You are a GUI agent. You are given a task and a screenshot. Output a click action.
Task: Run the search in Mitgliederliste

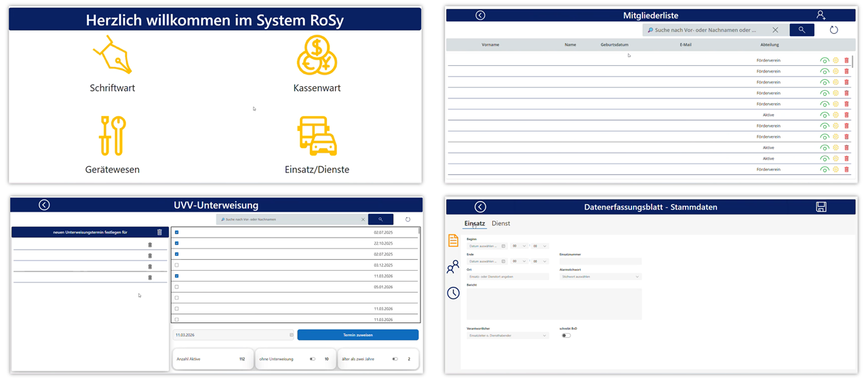(x=802, y=30)
